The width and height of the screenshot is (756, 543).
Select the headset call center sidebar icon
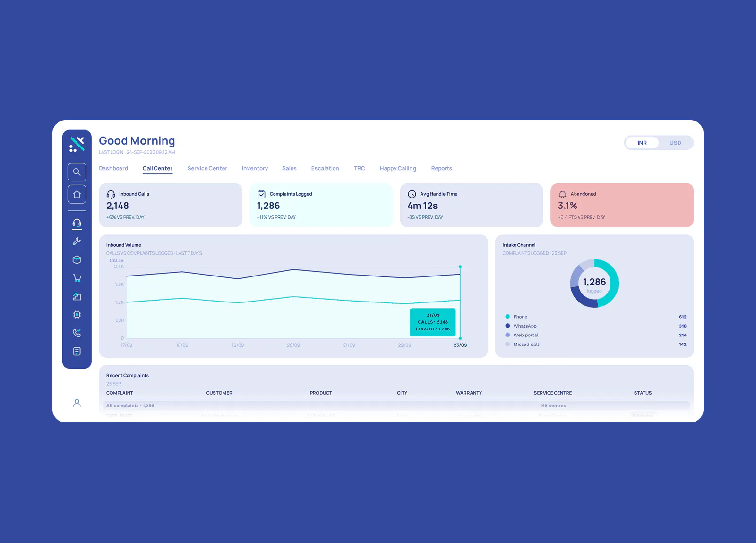(x=77, y=223)
